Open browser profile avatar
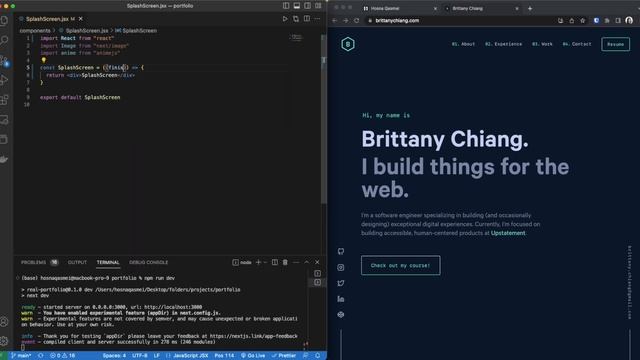 coord(629,20)
